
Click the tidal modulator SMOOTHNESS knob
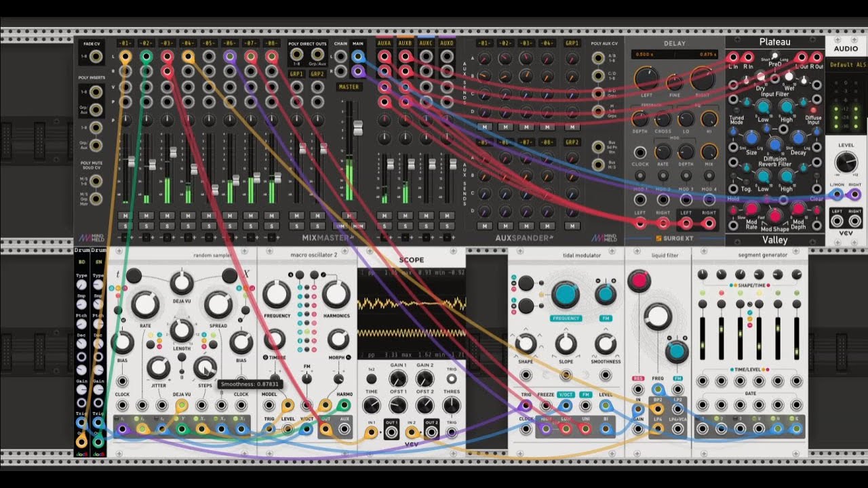(x=605, y=344)
